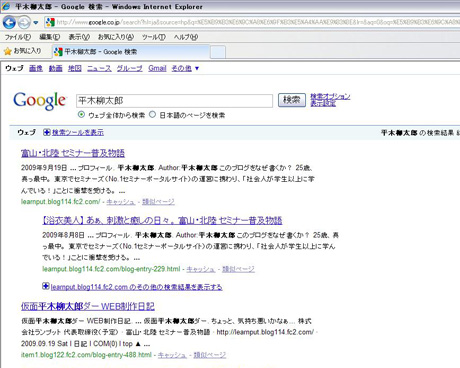Open the 編集(E) menu
This screenshot has width=460, height=368.
click(x=50, y=37)
